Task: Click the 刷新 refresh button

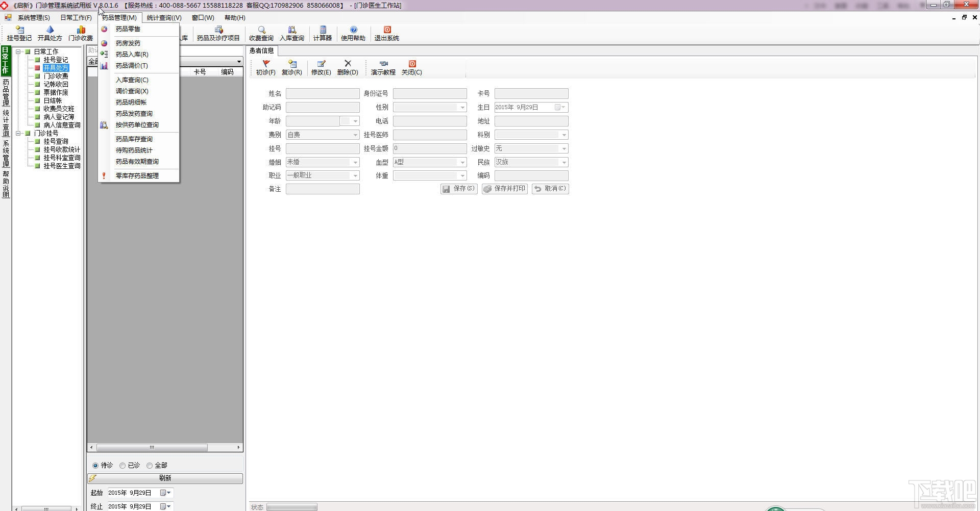Action: [165, 478]
